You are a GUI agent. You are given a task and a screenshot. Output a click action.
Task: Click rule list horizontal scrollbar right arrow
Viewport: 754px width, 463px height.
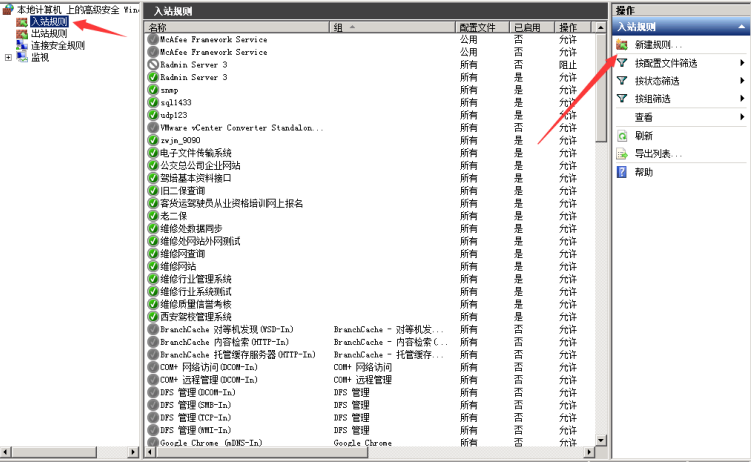click(589, 452)
